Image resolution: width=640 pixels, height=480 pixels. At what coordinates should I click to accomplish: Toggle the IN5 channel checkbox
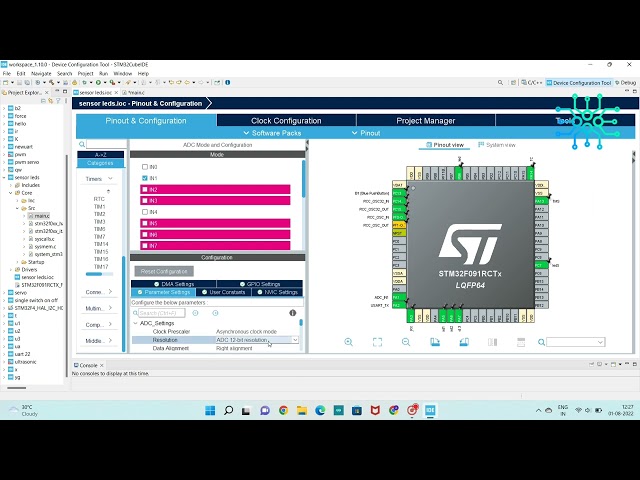click(144, 223)
